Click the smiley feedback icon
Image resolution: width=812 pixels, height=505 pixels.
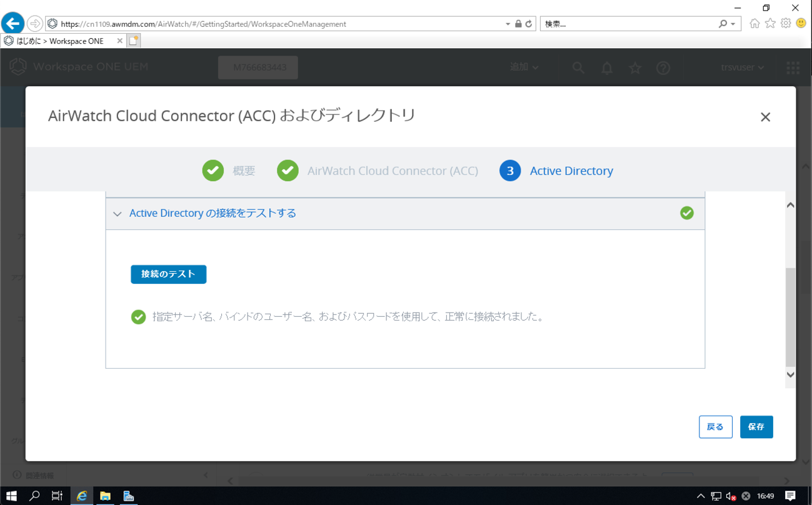pos(801,23)
